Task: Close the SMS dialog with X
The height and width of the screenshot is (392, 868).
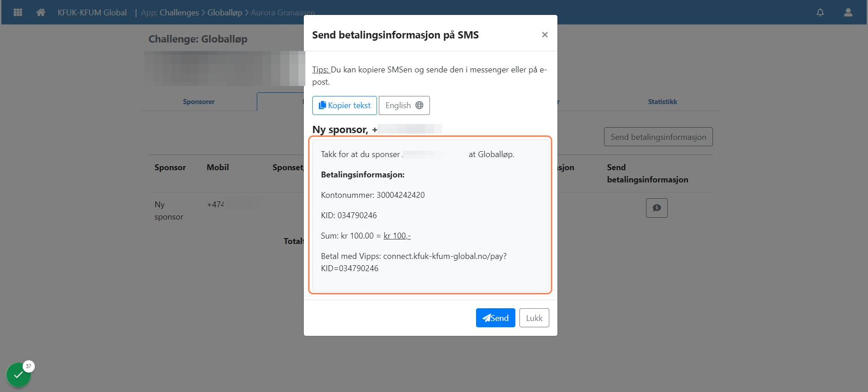Action: click(x=545, y=35)
